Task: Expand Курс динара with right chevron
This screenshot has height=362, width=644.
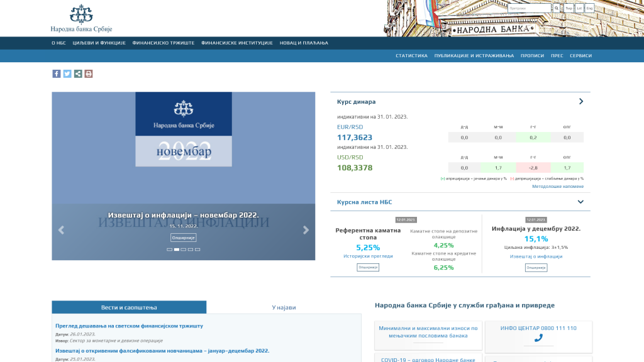Action: click(x=580, y=101)
